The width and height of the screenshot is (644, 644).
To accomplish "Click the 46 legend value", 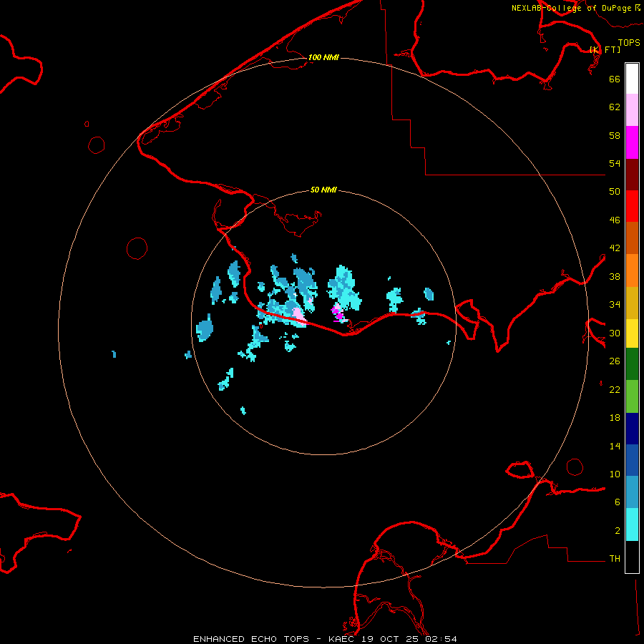I will pyautogui.click(x=615, y=220).
